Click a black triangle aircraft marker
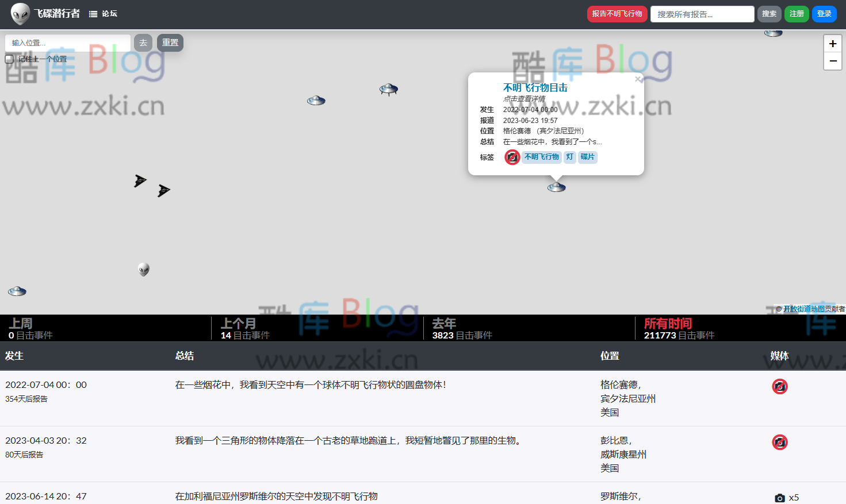Screen dimensions: 846x504 tap(139, 180)
